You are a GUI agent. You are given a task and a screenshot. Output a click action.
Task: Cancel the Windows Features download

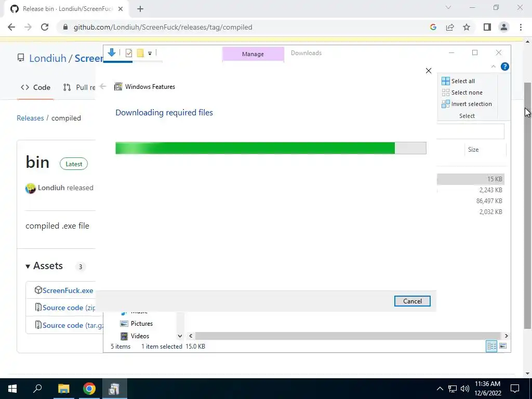(x=412, y=301)
